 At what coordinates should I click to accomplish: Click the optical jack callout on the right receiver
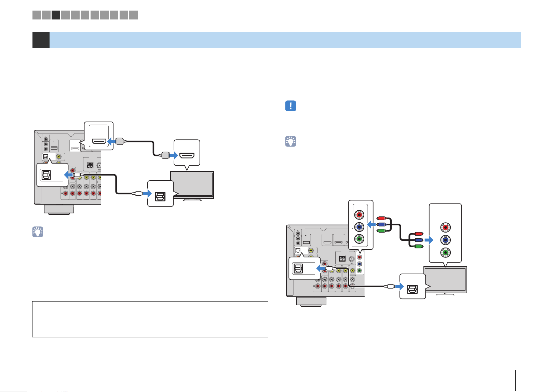tap(305, 268)
